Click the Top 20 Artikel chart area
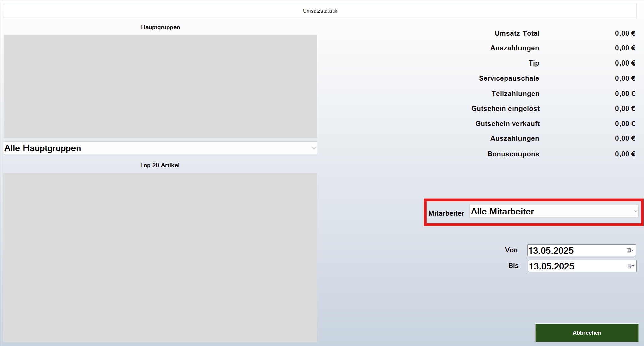The image size is (644, 346). (160, 257)
